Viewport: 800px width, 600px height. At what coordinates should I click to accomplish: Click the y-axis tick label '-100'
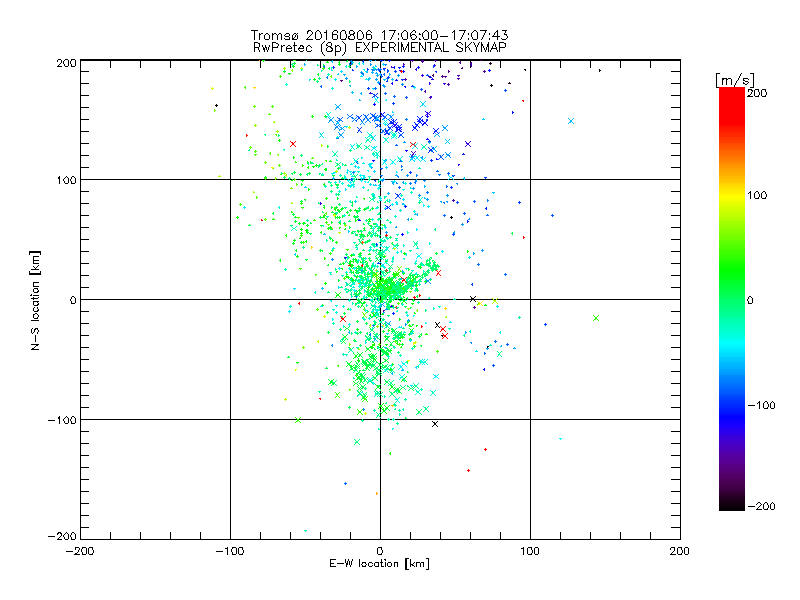[62, 420]
